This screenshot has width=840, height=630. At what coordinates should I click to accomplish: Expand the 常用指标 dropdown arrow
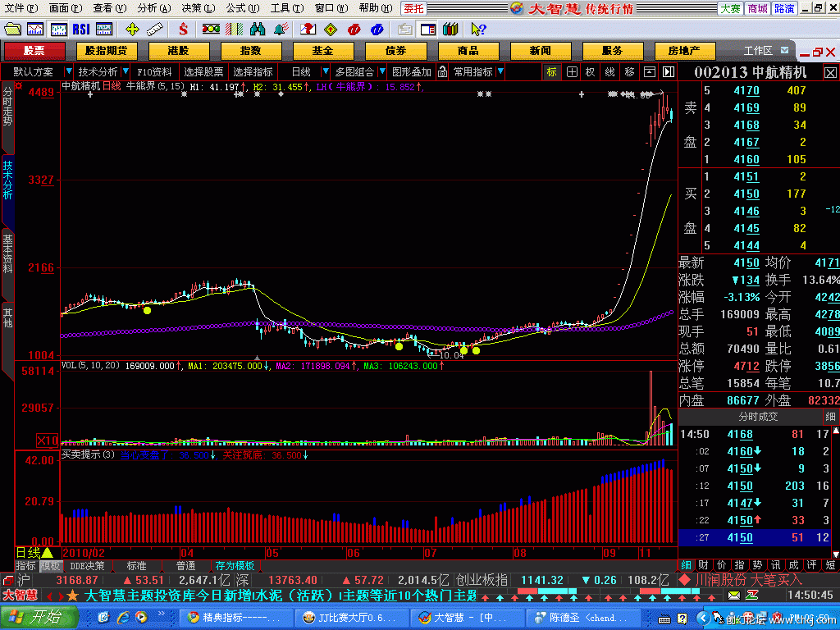tap(500, 71)
